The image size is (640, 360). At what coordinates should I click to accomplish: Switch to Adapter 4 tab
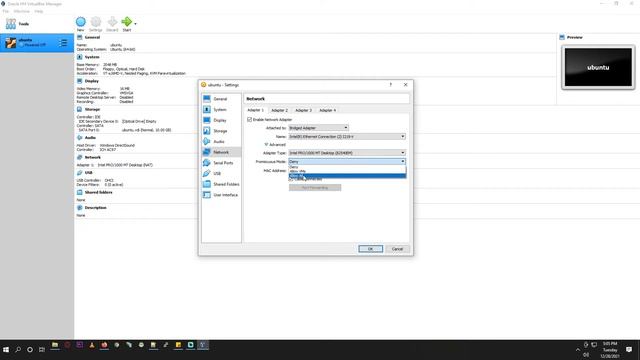(x=327, y=110)
